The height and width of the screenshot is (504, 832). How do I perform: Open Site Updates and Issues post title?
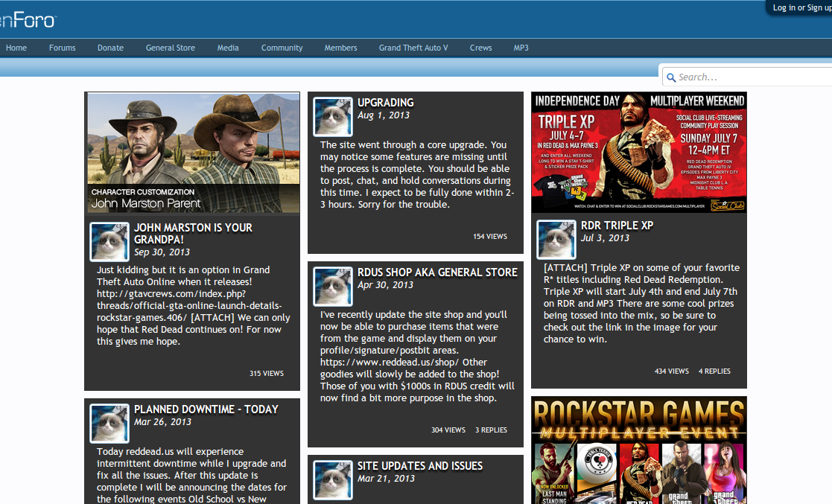(419, 466)
